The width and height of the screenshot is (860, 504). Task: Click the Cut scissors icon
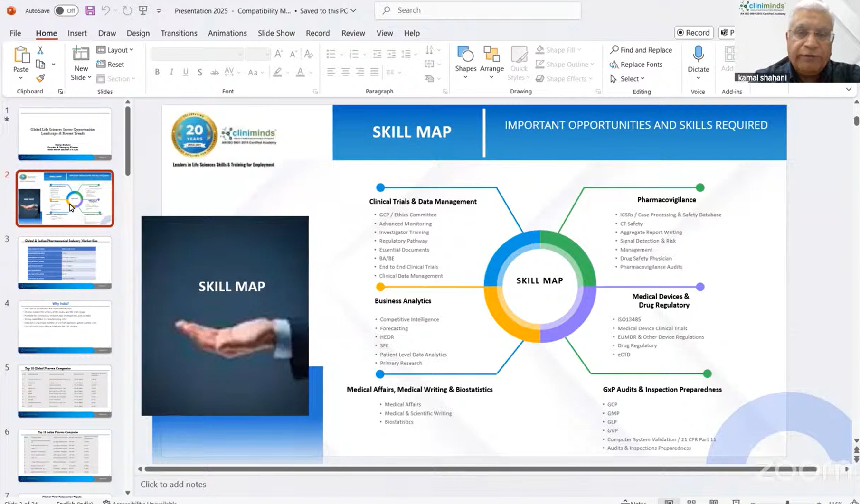[x=40, y=50]
